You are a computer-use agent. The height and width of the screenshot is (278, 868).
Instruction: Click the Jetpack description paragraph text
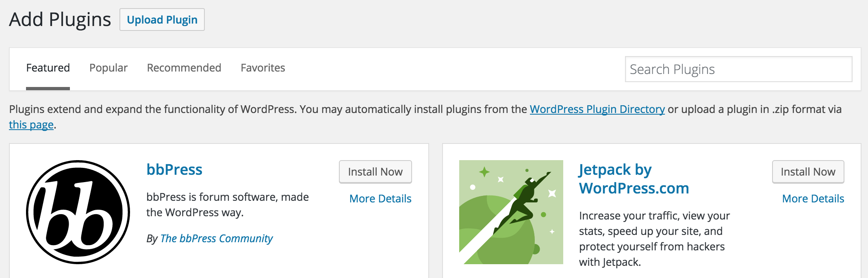[654, 239]
